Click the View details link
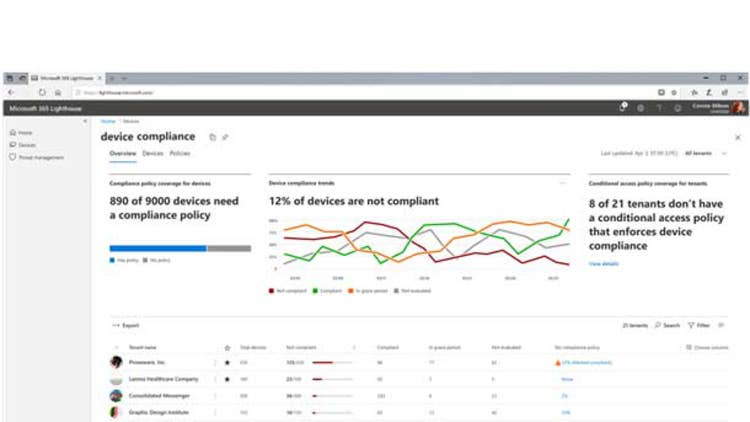The width and height of the screenshot is (750, 422). (x=603, y=263)
